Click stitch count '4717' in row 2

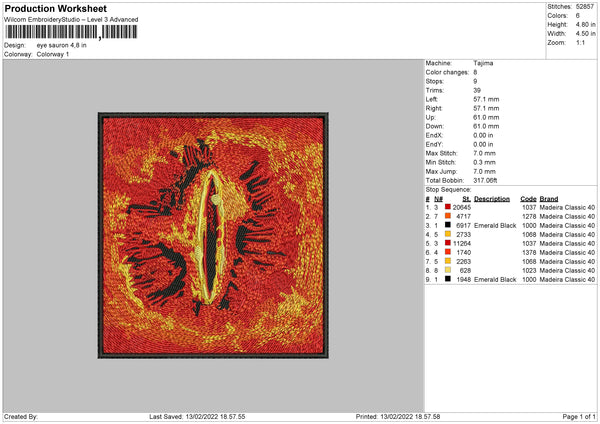(463, 217)
